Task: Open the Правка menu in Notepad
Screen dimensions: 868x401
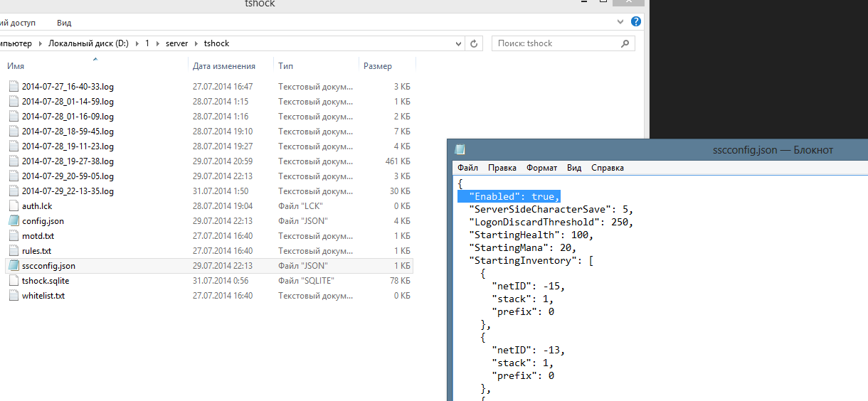Action: pyautogui.click(x=502, y=168)
